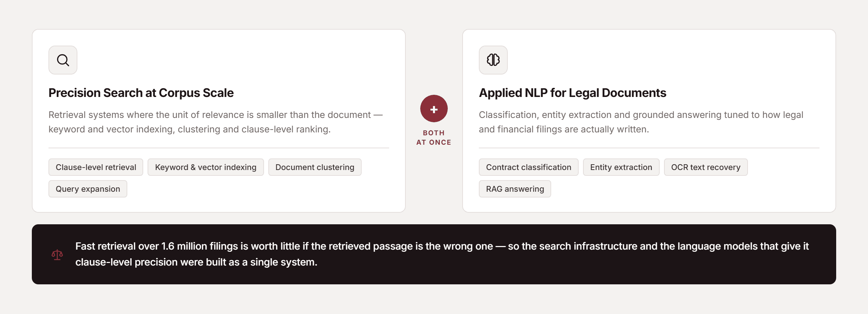Select the Query expansion tag
The image size is (868, 314).
coord(88,189)
